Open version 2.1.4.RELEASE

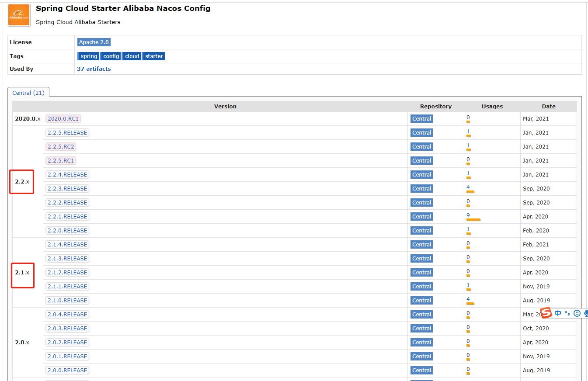67,245
